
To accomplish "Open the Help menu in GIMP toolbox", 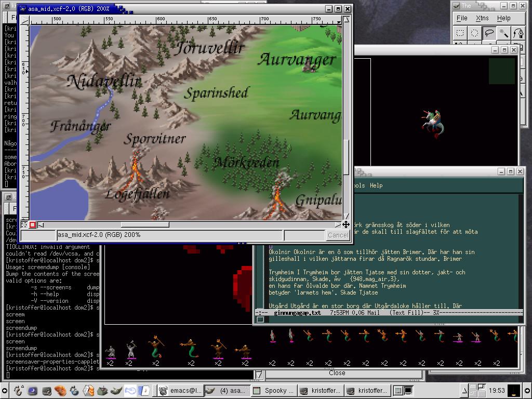I will tap(503, 18).
